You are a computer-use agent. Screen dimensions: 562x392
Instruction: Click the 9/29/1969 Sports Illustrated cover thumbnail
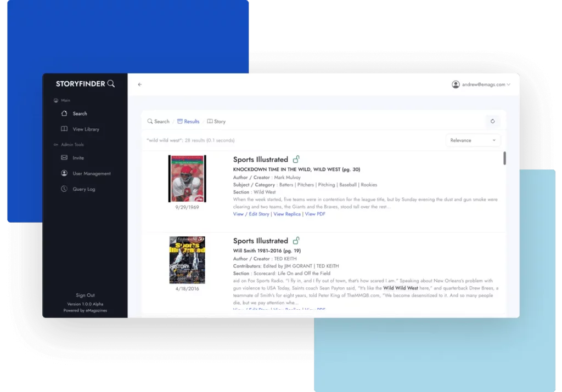(x=187, y=179)
